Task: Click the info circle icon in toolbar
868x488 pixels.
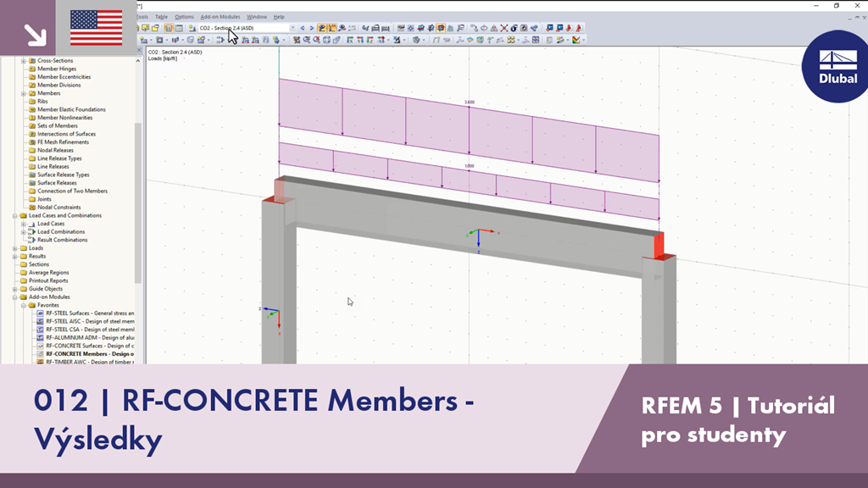Action: (x=515, y=28)
